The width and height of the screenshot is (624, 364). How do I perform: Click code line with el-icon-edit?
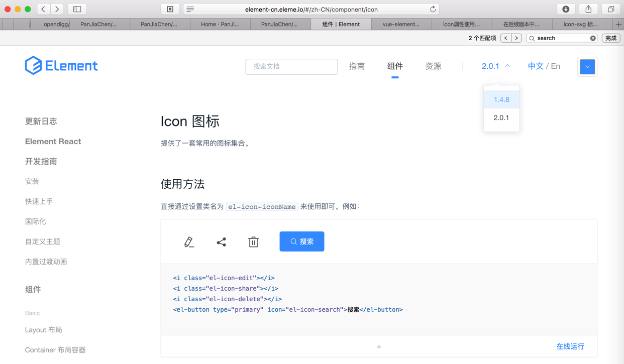pyautogui.click(x=224, y=278)
